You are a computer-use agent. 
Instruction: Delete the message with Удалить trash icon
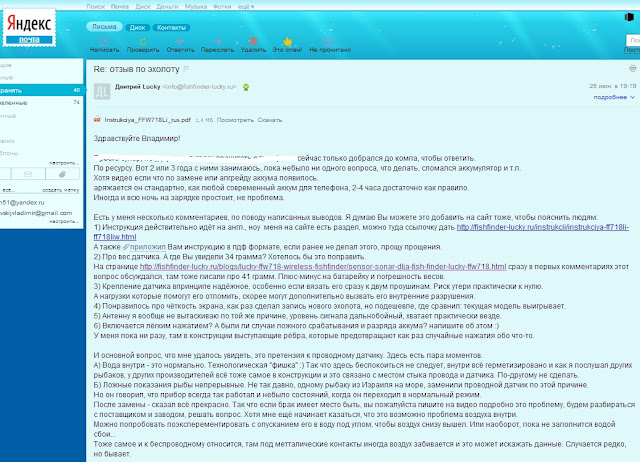pyautogui.click(x=253, y=41)
